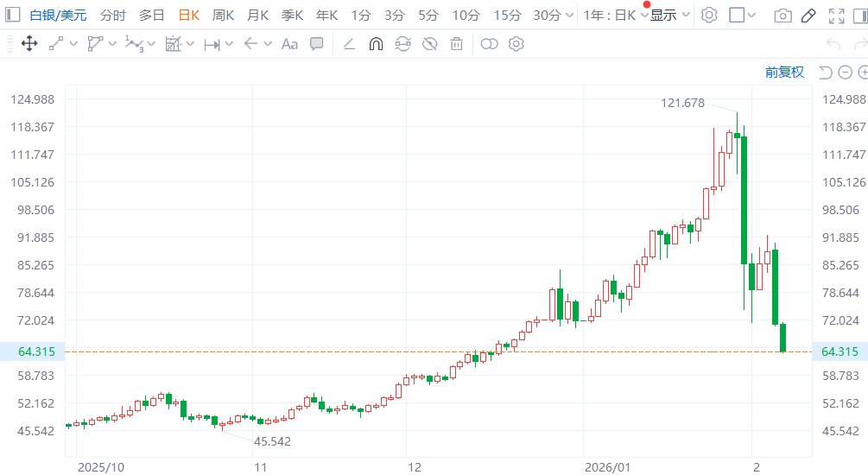868x475 pixels.
Task: Open the 1年:日K range dropdown
Action: (613, 16)
